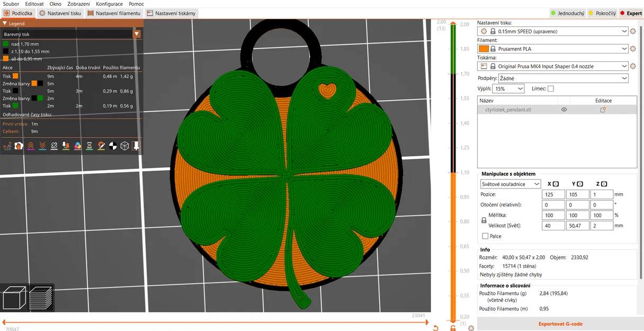The image size is (644, 331).
Task: Toggle deretractions icon with blue underline
Action: (x=42, y=146)
